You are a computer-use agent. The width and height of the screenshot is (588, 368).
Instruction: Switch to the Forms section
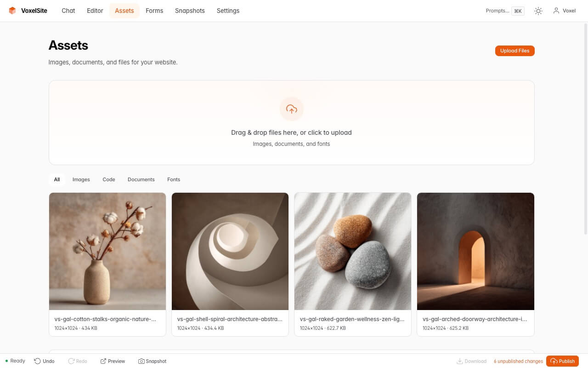click(x=154, y=11)
